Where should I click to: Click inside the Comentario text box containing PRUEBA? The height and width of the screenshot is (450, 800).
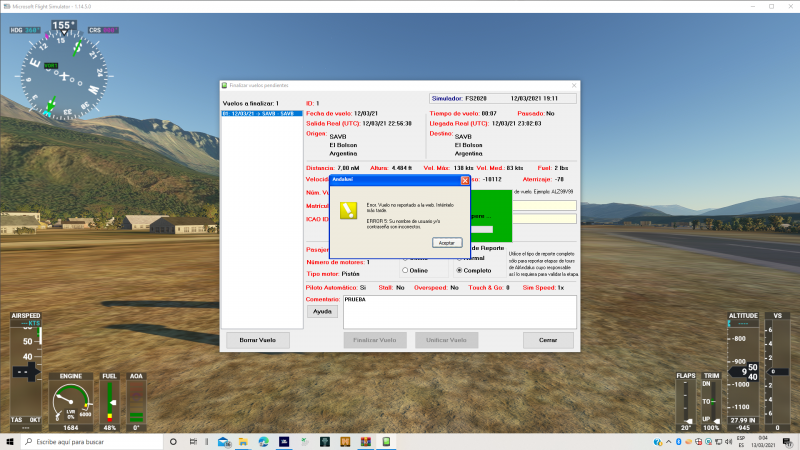click(460, 312)
